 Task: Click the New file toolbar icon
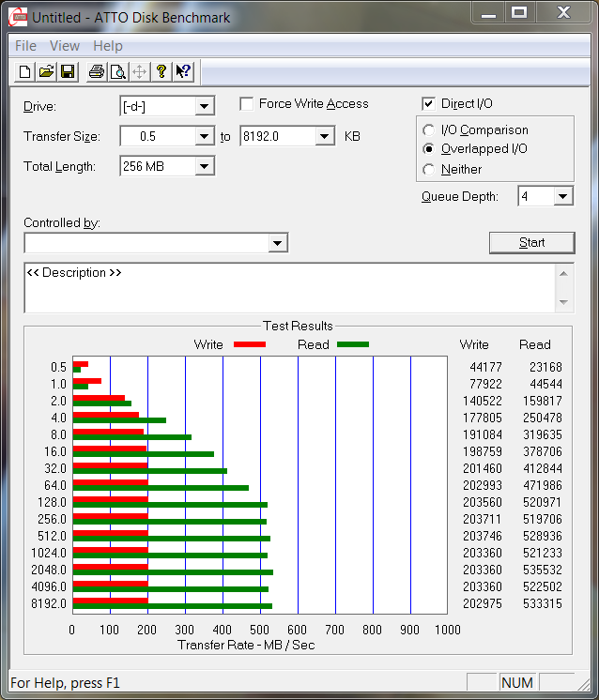(x=25, y=72)
